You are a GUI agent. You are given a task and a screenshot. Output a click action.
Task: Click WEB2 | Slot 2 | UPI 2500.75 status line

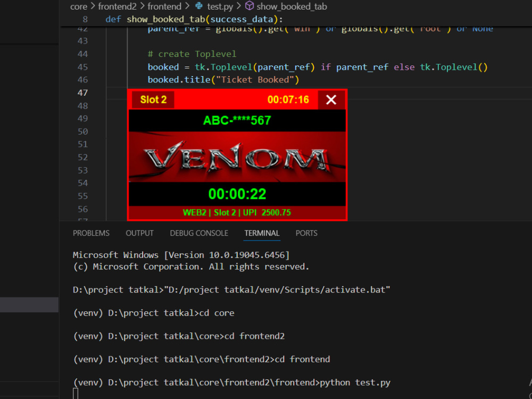coord(237,213)
